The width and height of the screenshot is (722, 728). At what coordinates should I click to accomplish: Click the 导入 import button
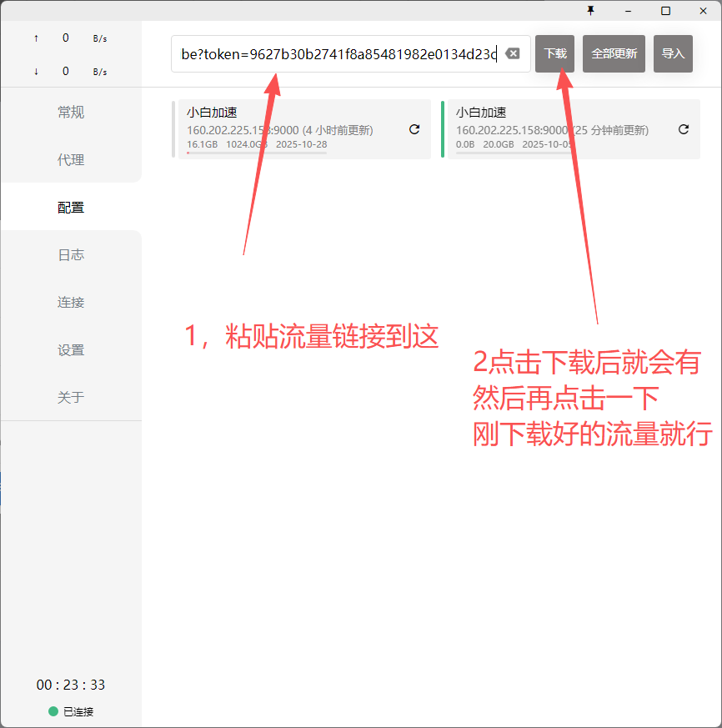click(673, 53)
